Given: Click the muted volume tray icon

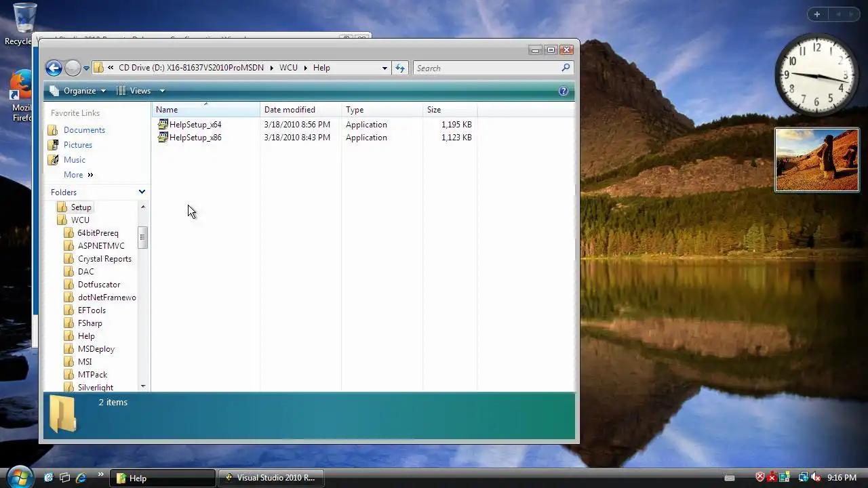Looking at the screenshot, I should [x=815, y=478].
